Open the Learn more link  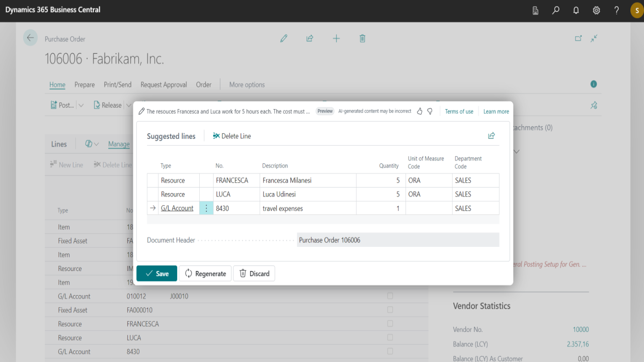coord(496,112)
